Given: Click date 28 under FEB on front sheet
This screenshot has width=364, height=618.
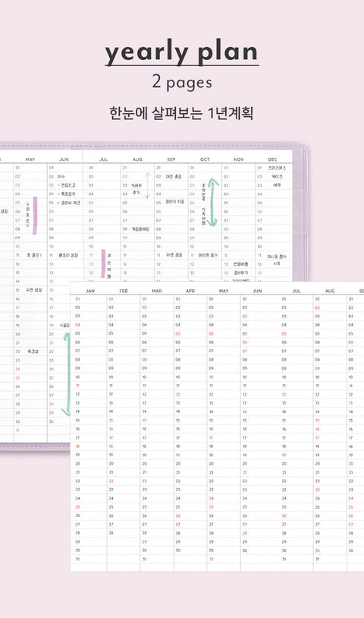Looking at the screenshot, I should [x=111, y=533].
